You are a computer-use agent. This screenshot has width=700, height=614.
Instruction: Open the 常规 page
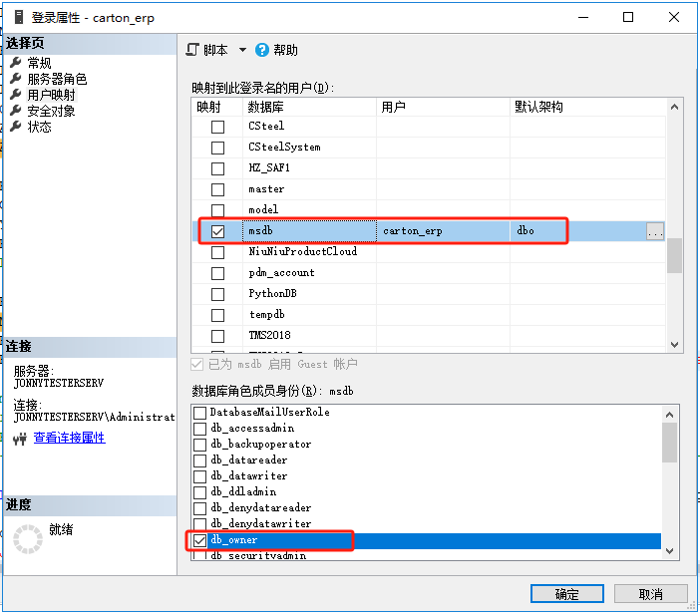[39, 63]
